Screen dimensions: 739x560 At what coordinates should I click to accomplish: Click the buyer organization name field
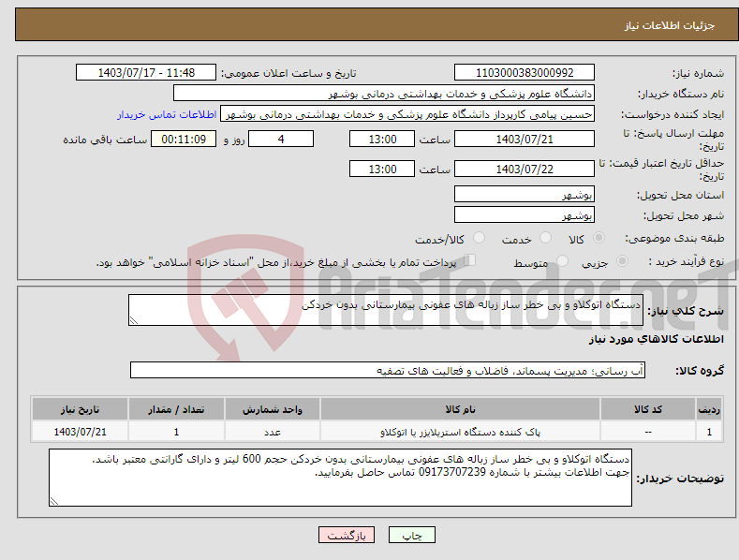coord(384,94)
